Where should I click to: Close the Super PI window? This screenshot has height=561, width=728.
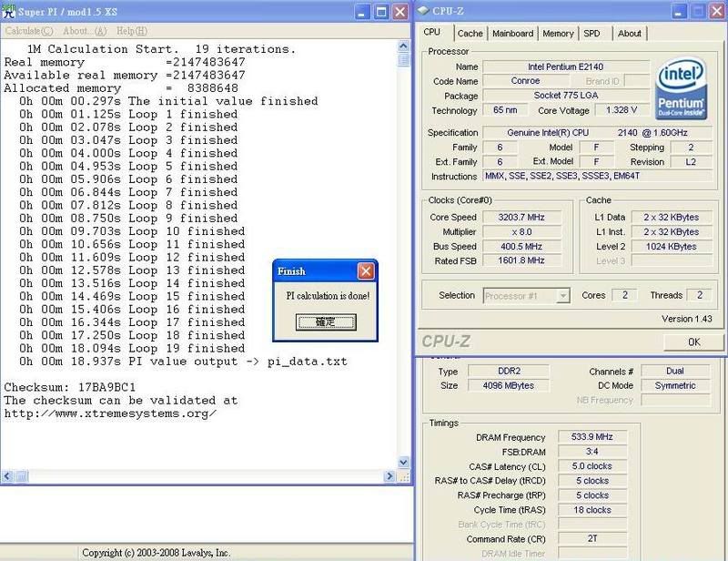[x=399, y=12]
